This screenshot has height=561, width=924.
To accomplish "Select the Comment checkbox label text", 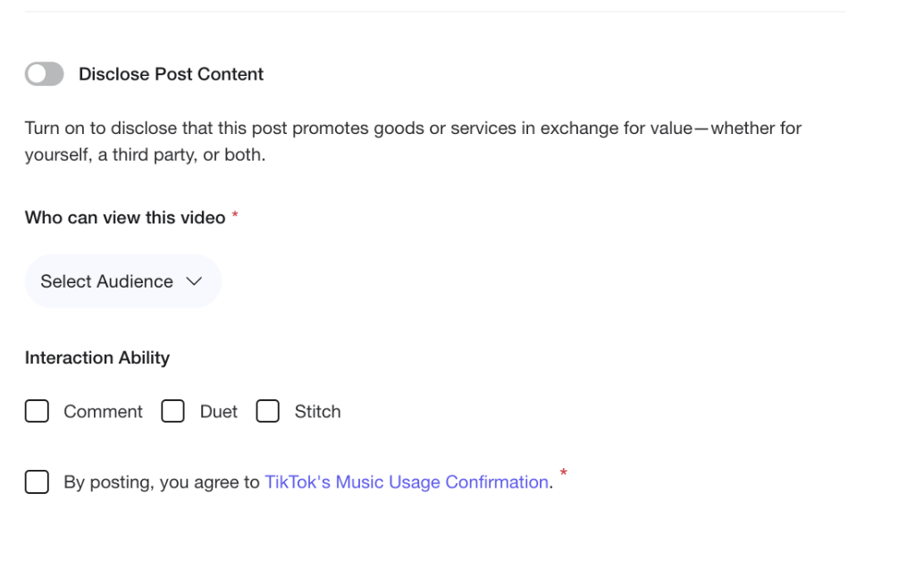I will click(103, 411).
